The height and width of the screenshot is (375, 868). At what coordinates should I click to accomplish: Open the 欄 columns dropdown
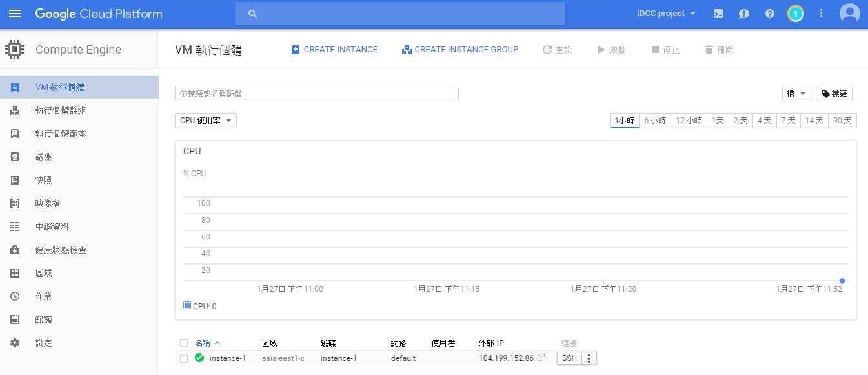click(796, 94)
